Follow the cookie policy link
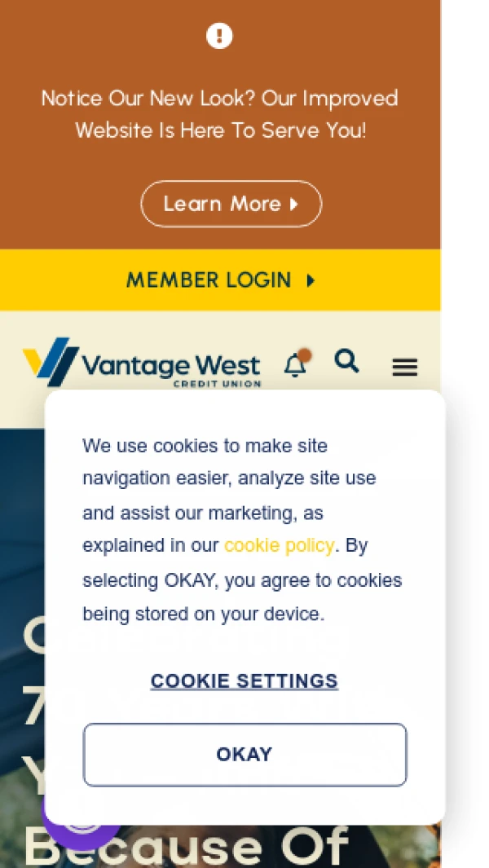 coord(279,546)
